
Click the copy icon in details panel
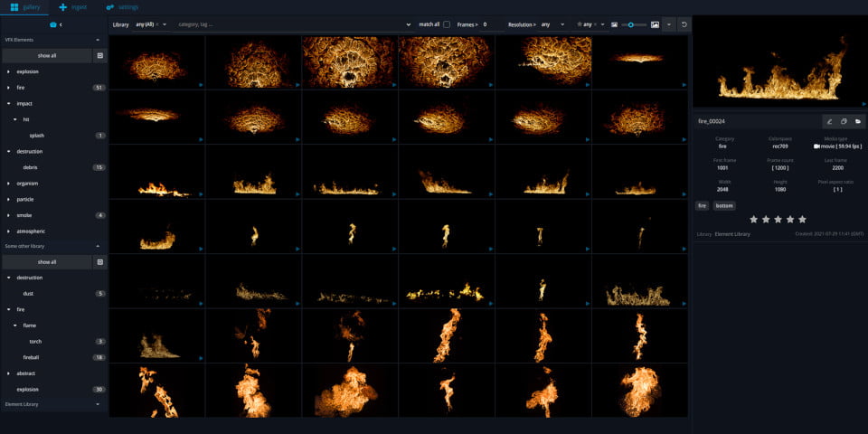[844, 120]
